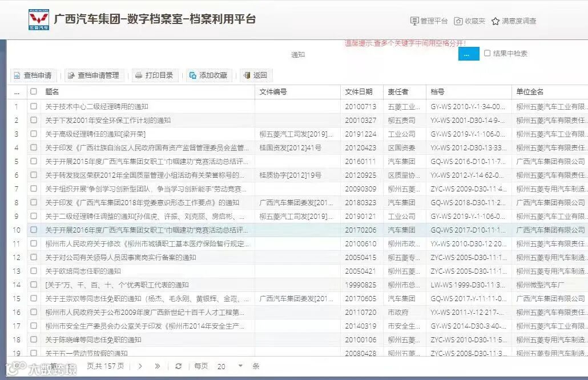The width and height of the screenshot is (588, 380).
Task: Click title 关于欧培同志任职的通知
Action: click(x=83, y=271)
